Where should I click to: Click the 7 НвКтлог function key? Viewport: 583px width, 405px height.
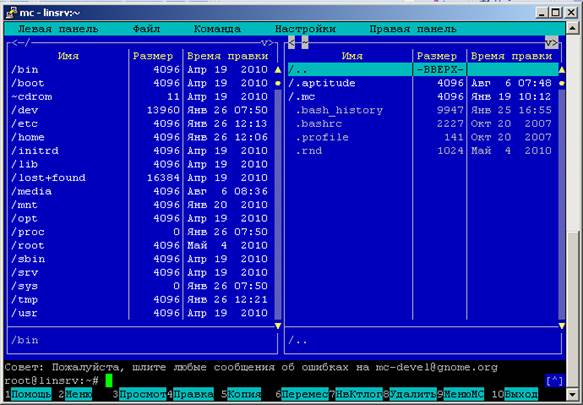click(356, 394)
